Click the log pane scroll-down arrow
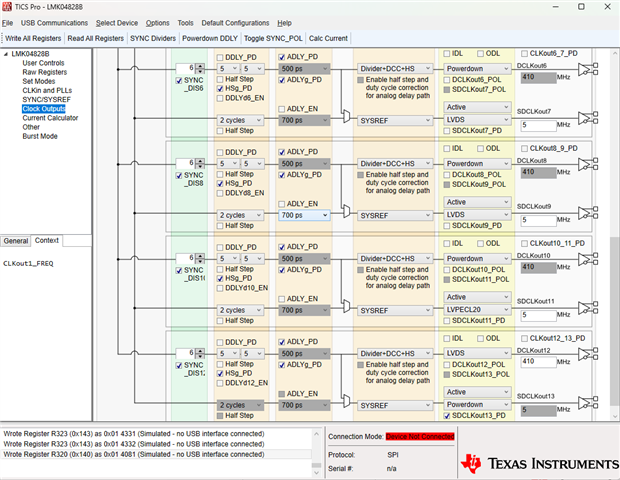The height and width of the screenshot is (480, 620). click(x=316, y=472)
